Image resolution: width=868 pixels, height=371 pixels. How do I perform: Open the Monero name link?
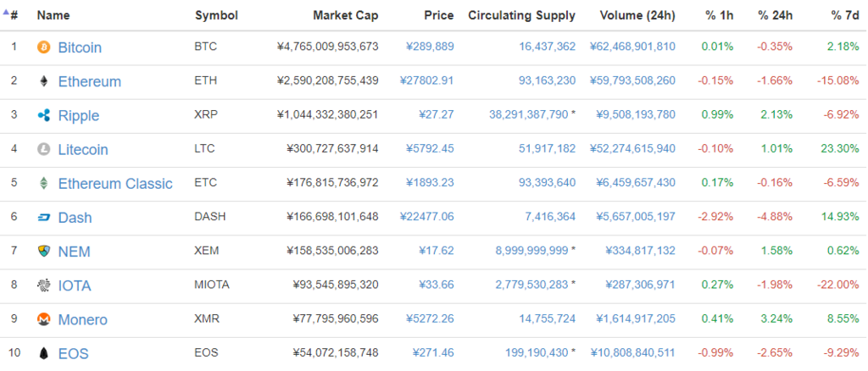82,320
